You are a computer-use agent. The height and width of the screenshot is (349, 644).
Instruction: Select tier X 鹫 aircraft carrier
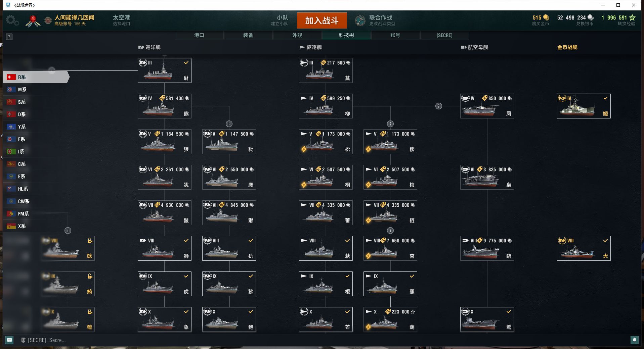(487, 319)
